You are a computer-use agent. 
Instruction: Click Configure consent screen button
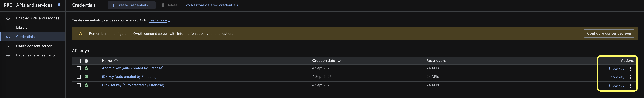609,33
